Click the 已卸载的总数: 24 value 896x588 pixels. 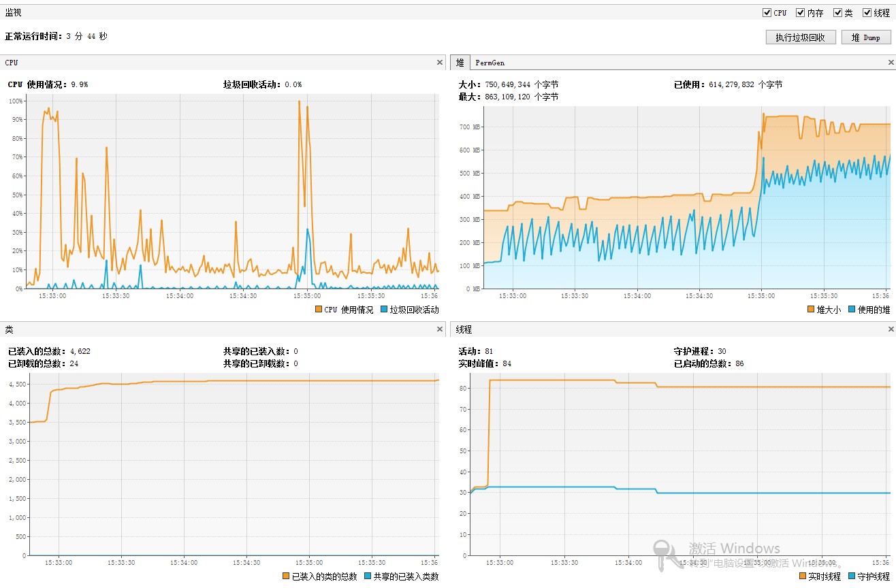[43, 363]
